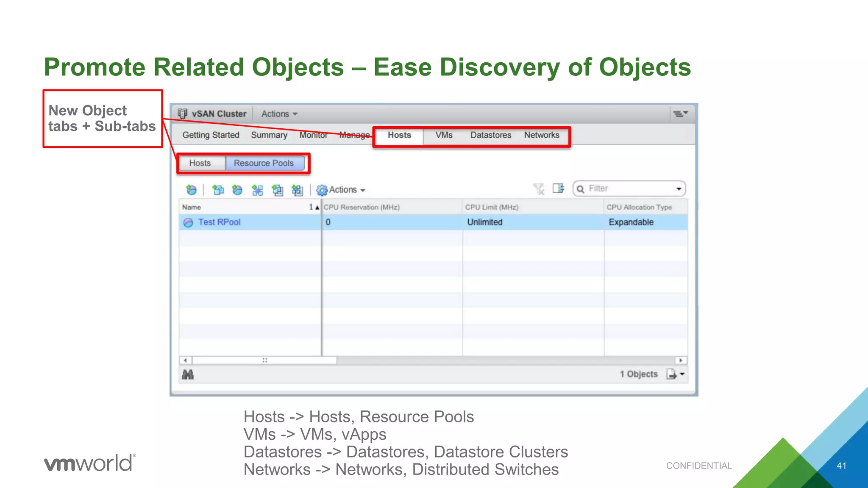Open the Actions dropdown in the title bar
Screen dimensions: 868x488
(x=279, y=114)
